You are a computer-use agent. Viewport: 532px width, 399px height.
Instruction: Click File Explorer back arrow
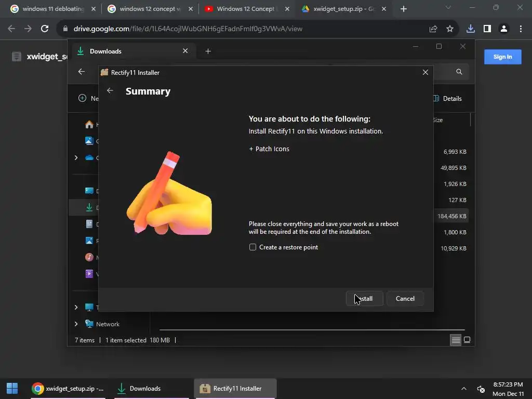(82, 72)
